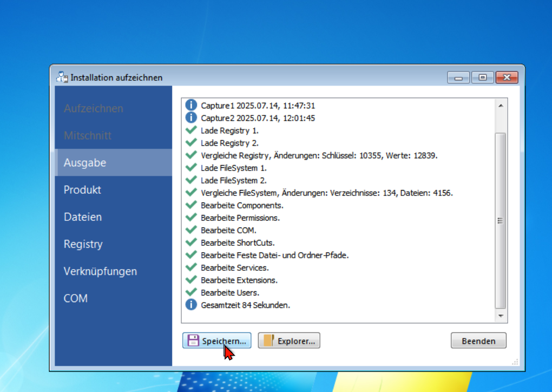Open the Registry page in sidebar

113,244
